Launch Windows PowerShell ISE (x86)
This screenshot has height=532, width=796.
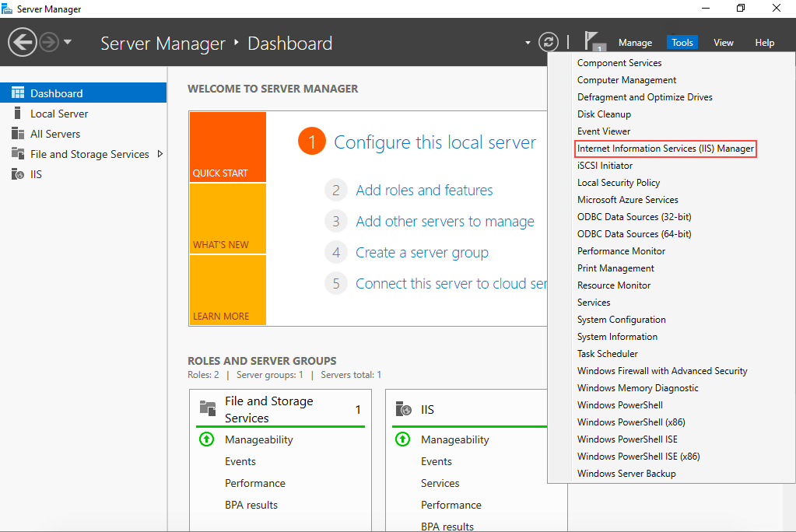click(638, 457)
